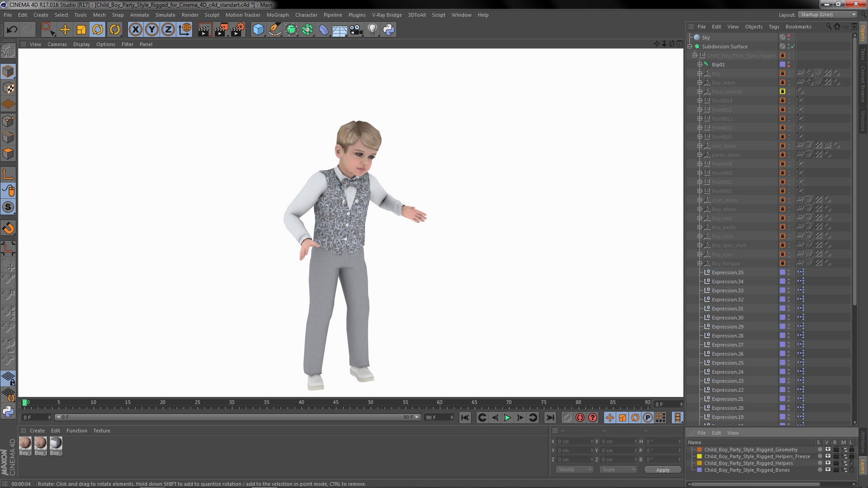Add a Camera object
Screen dimensions: 868x488
point(356,30)
